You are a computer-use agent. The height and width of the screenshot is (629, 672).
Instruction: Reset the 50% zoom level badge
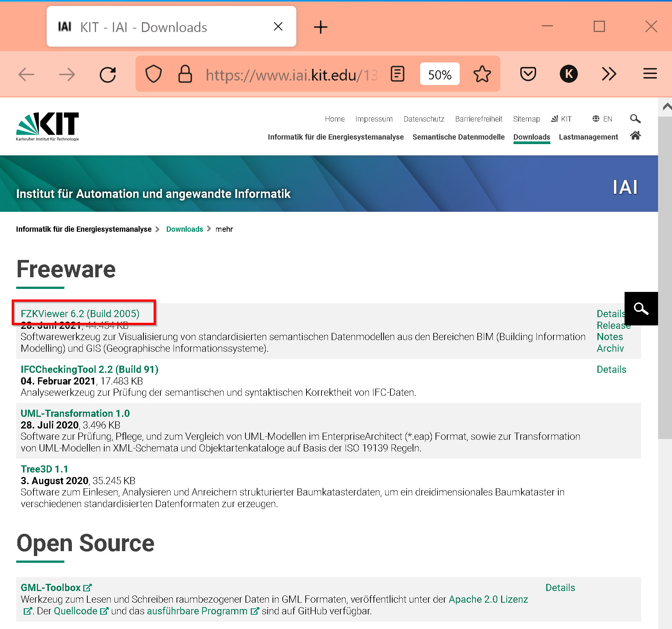click(x=440, y=74)
